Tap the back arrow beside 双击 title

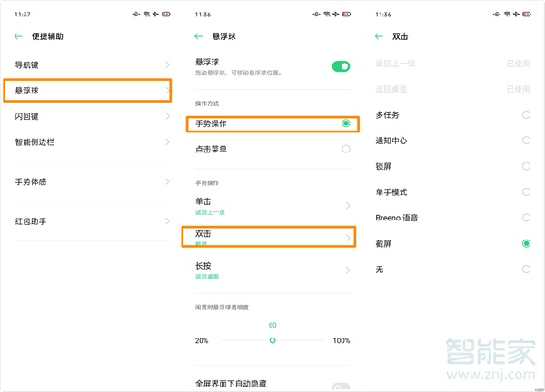coord(379,37)
